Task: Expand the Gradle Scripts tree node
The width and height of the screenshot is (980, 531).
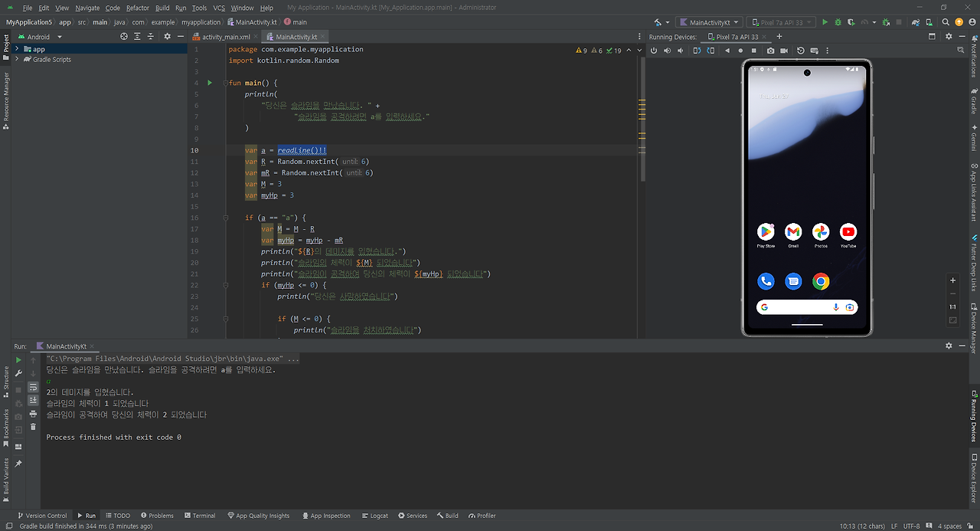Action: click(x=17, y=59)
